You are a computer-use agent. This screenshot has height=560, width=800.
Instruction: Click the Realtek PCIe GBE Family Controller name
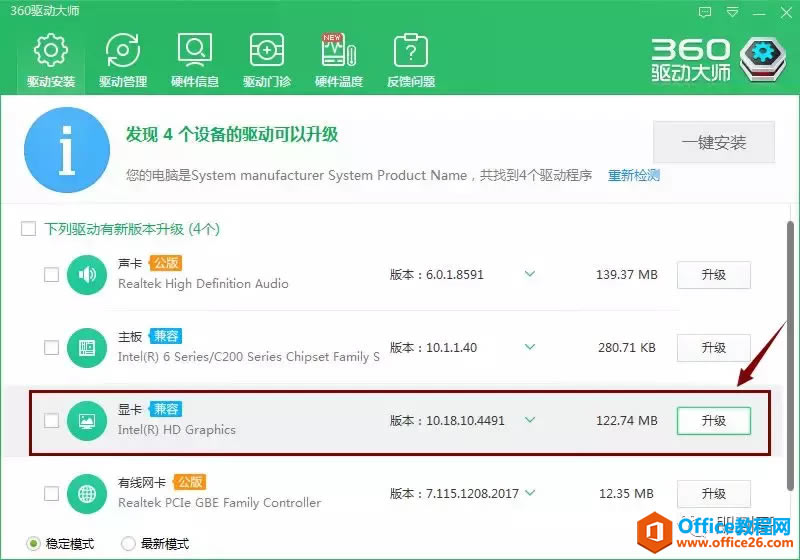coord(219,503)
